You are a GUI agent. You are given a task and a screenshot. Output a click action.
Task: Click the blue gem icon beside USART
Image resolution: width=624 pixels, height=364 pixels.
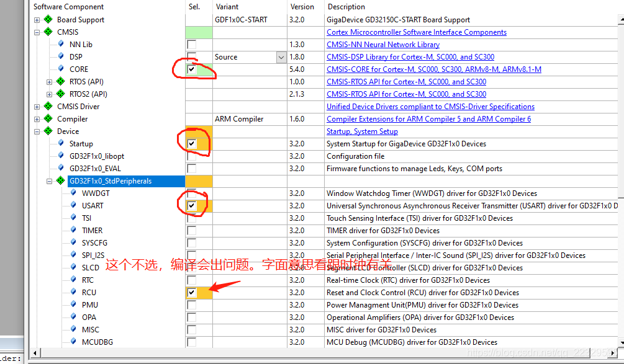click(x=73, y=205)
